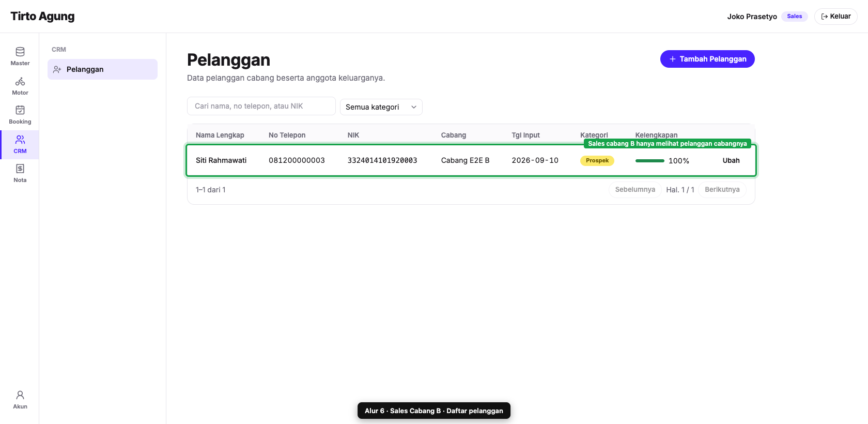Go to Sebelumnya page
The width and height of the screenshot is (868, 424).
[635, 190]
